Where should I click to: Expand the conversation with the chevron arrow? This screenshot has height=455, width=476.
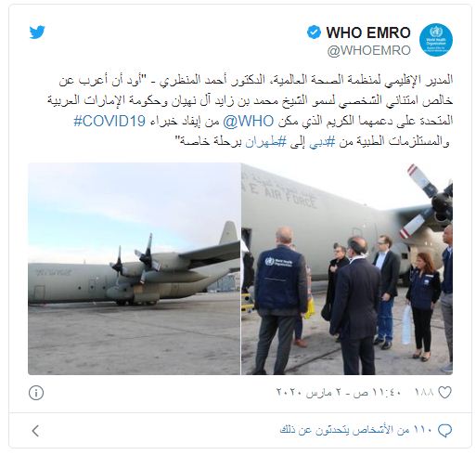[x=36, y=431]
